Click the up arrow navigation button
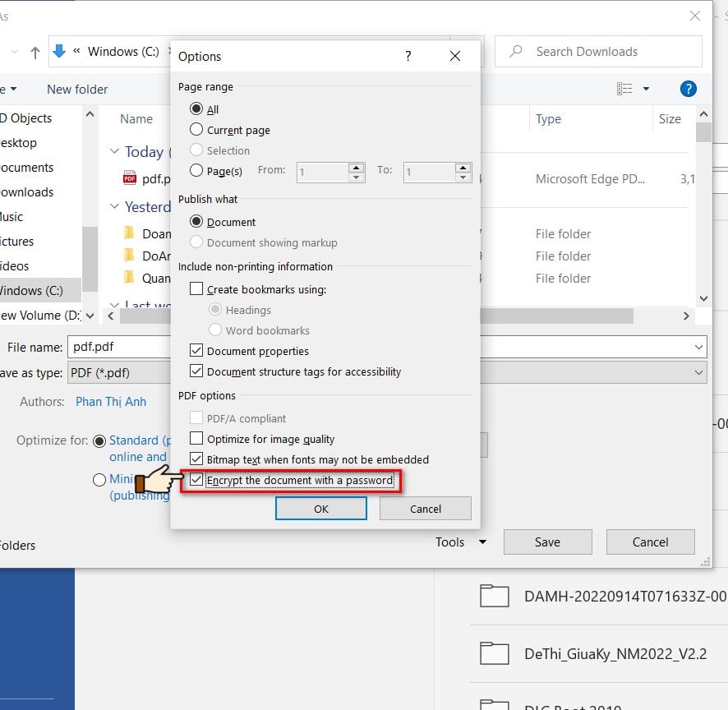The height and width of the screenshot is (710, 728). [35, 53]
